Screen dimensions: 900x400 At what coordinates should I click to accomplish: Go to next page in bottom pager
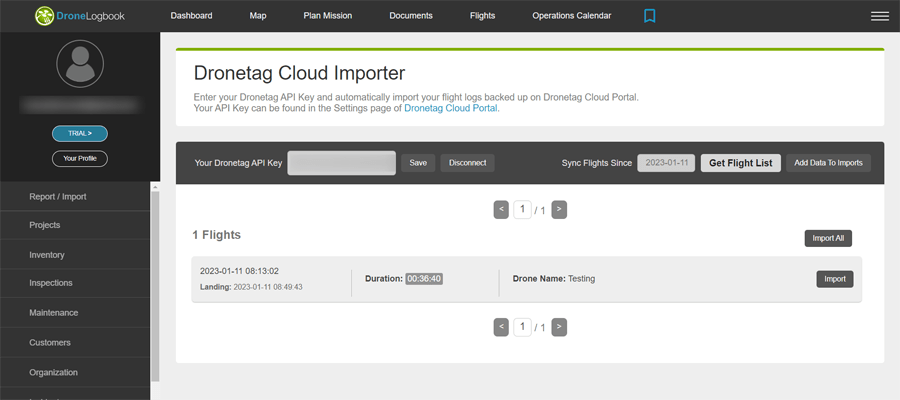[559, 327]
